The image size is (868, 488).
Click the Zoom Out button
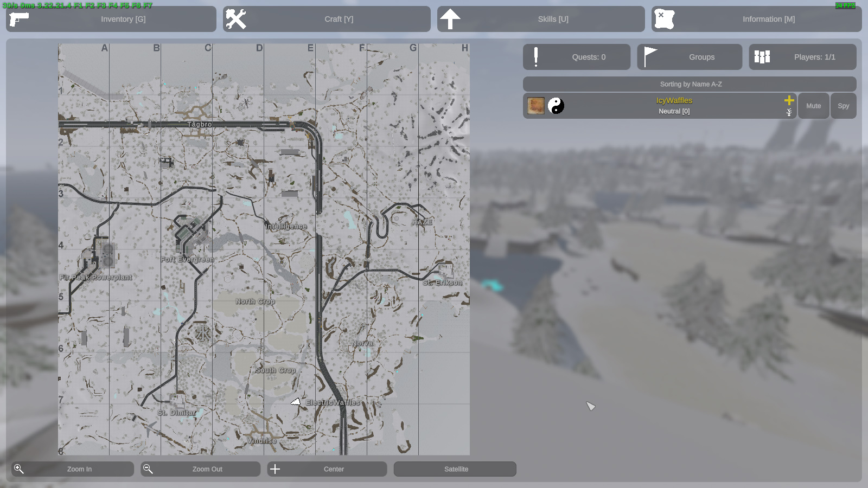coord(201,469)
